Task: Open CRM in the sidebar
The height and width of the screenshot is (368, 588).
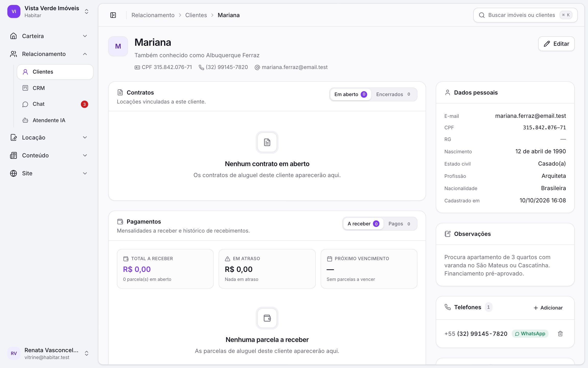Action: 55,88
